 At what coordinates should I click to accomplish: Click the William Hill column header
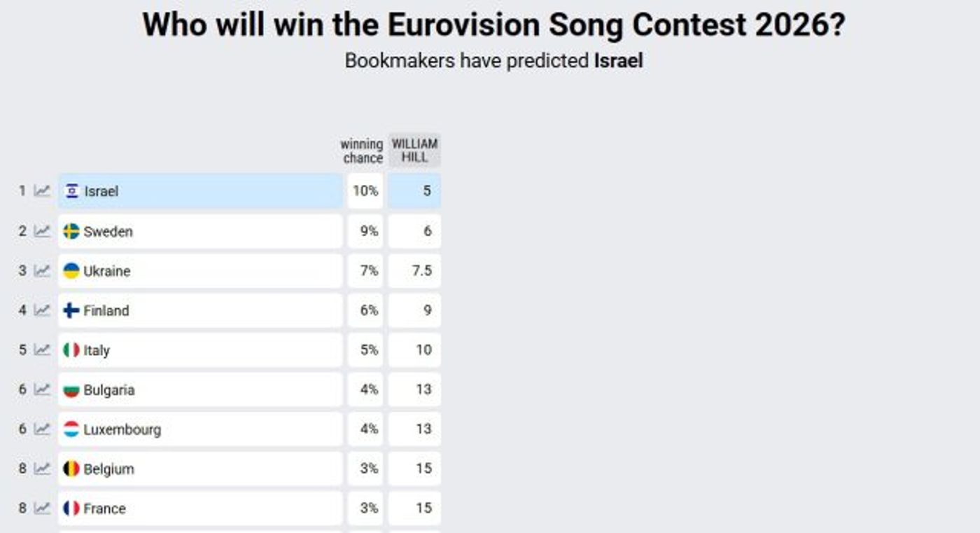click(414, 151)
